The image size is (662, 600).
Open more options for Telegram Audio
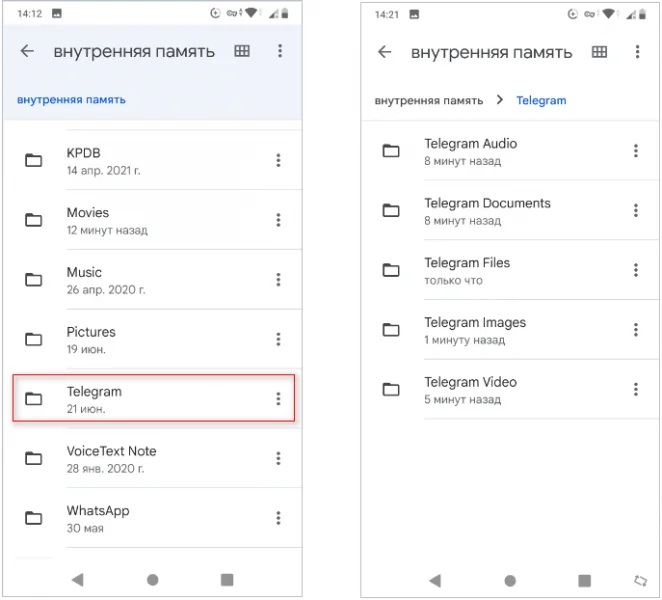click(636, 151)
